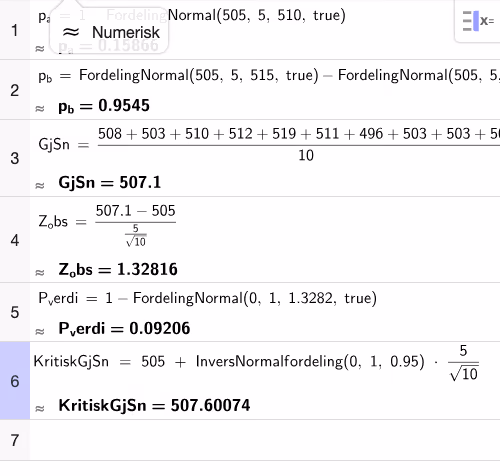Toggle the ≈ numeric marker in row 1
500x476 pixels.
40,49
